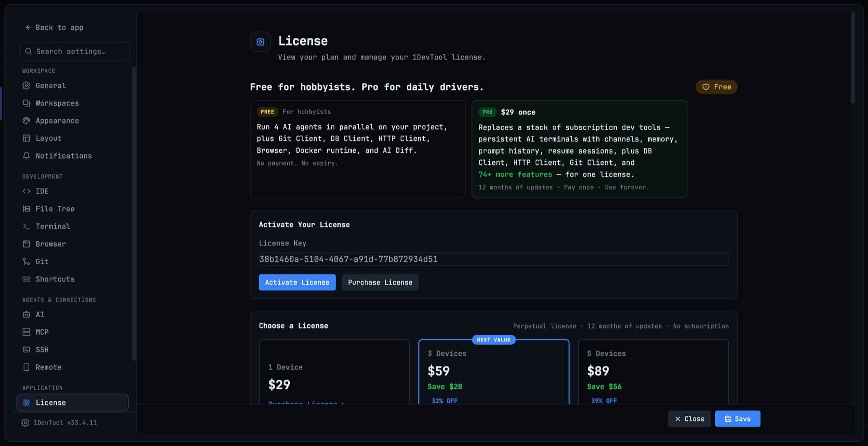
Task: Click the "Save $28" text
Action: coord(445,386)
